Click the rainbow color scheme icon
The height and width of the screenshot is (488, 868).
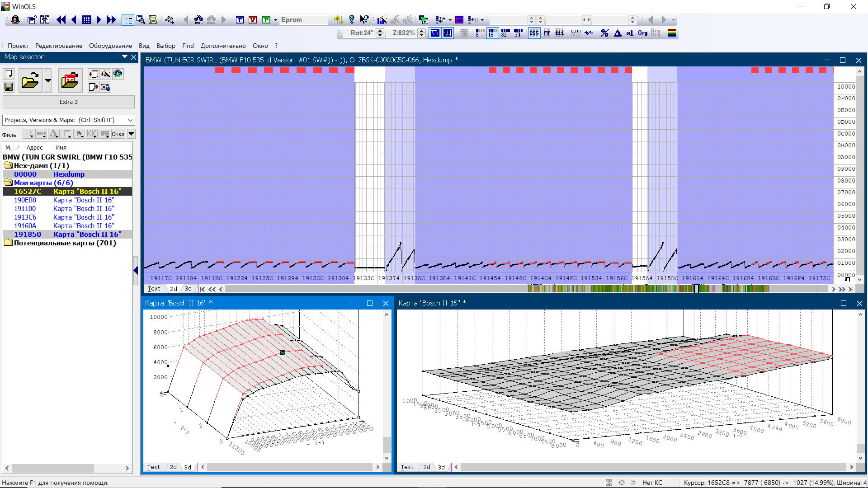(x=672, y=33)
